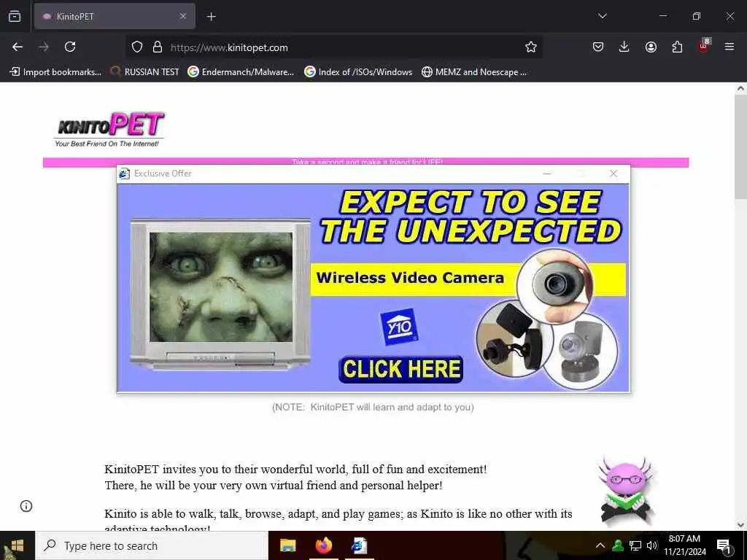Click the CLICK HERE ad button
The width and height of the screenshot is (747, 560).
401,369
